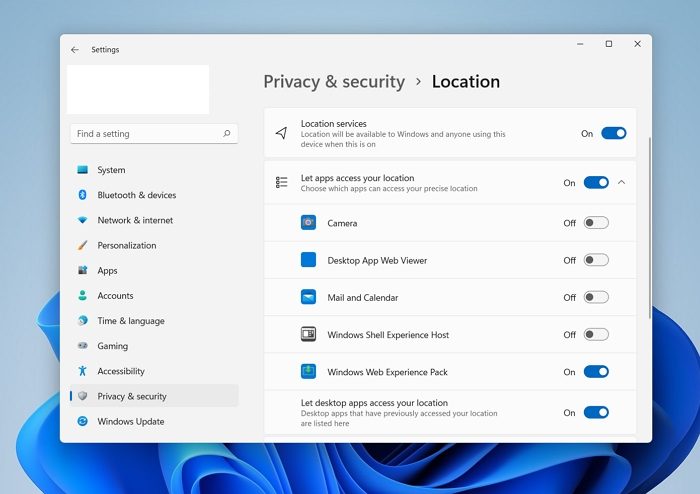Click the Network wifi icon
Screen dimensions: 700x494
point(83,220)
